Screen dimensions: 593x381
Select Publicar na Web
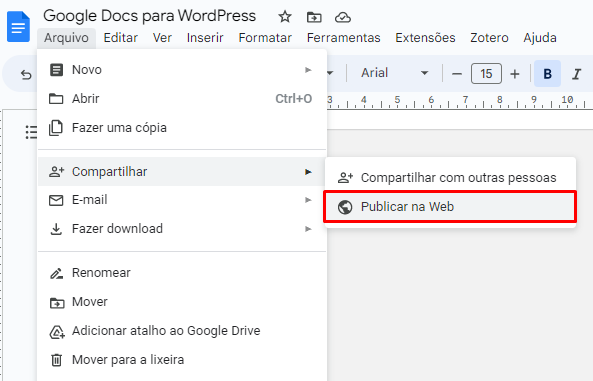coord(450,207)
